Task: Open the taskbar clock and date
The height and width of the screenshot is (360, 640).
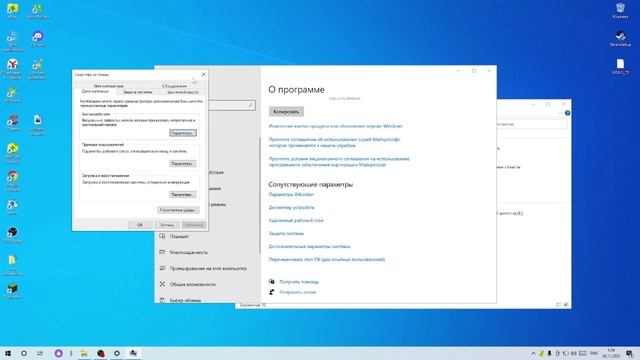Action: [x=611, y=353]
